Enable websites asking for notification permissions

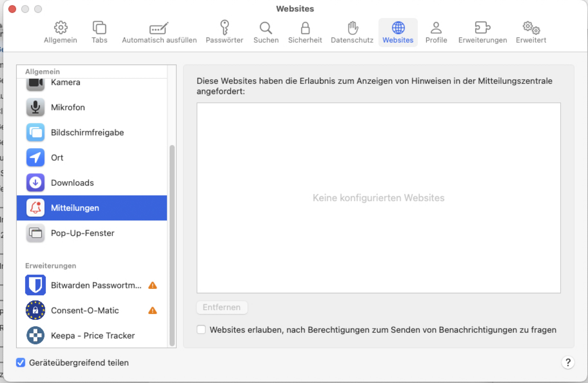(x=201, y=330)
